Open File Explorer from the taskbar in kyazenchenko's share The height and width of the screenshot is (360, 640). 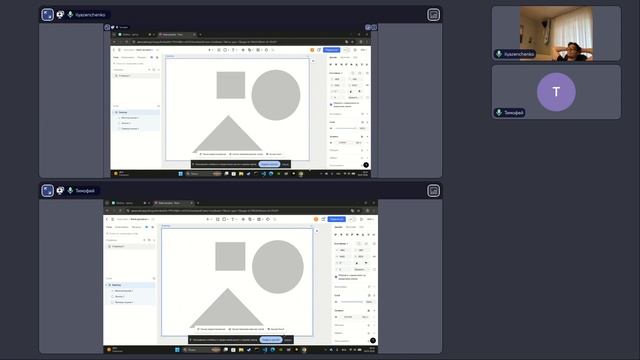tap(241, 173)
